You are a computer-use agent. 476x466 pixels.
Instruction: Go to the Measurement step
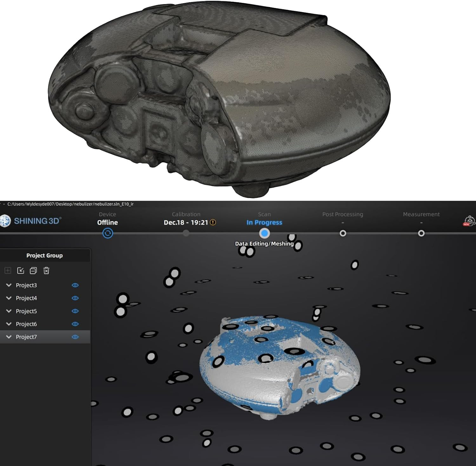pyautogui.click(x=421, y=214)
